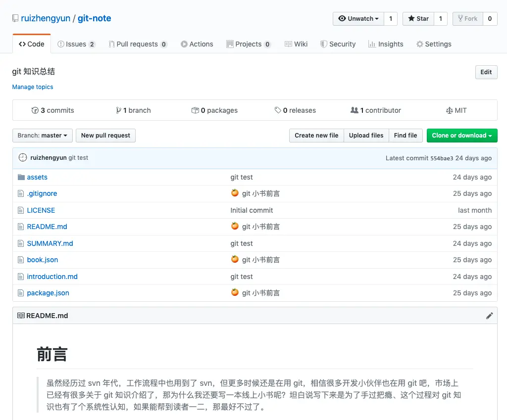Open the Manage topics link
The width and height of the screenshot is (507, 420).
pos(33,87)
